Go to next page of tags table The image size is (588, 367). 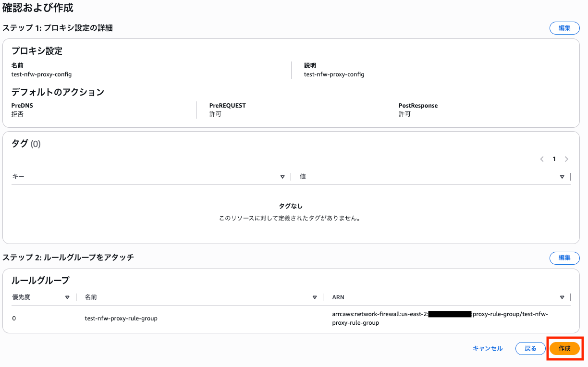tap(566, 159)
